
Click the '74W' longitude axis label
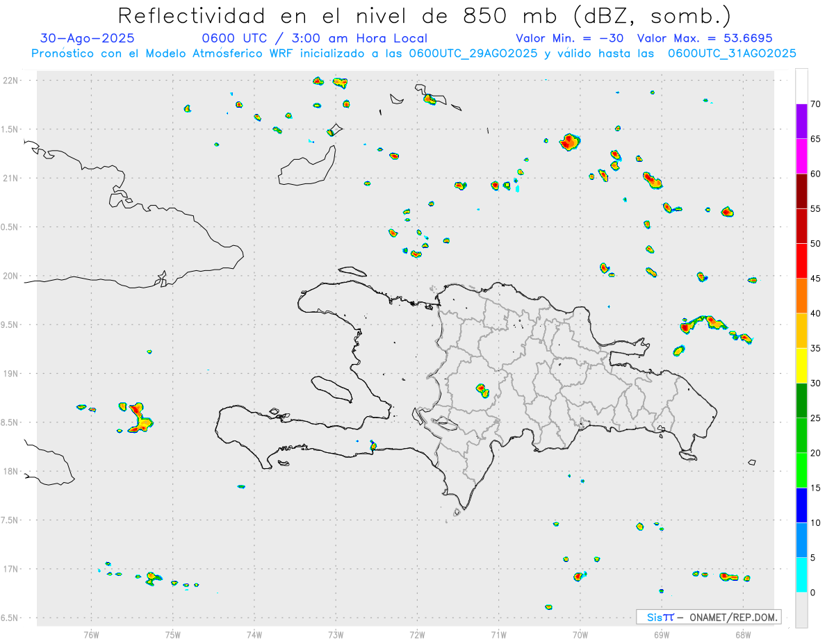coord(254,634)
